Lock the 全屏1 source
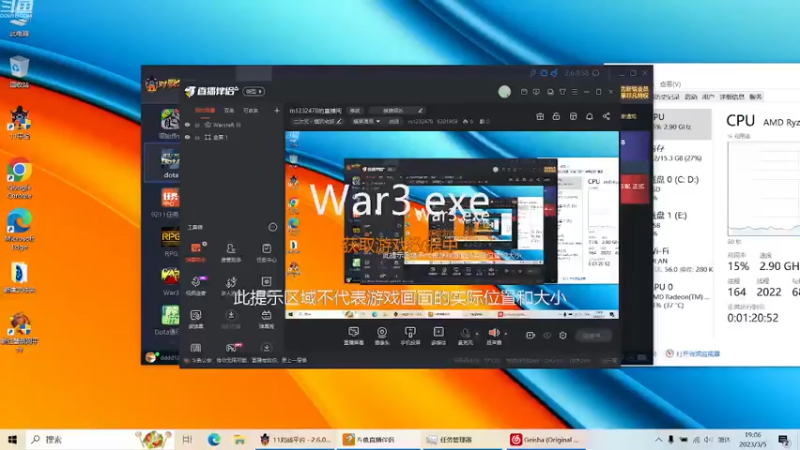The width and height of the screenshot is (800, 450). pos(197,137)
